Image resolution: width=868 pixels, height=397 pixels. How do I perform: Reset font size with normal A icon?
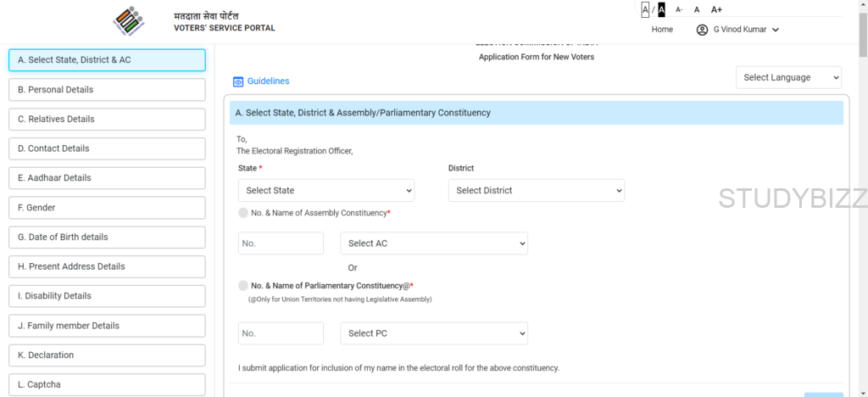click(697, 9)
